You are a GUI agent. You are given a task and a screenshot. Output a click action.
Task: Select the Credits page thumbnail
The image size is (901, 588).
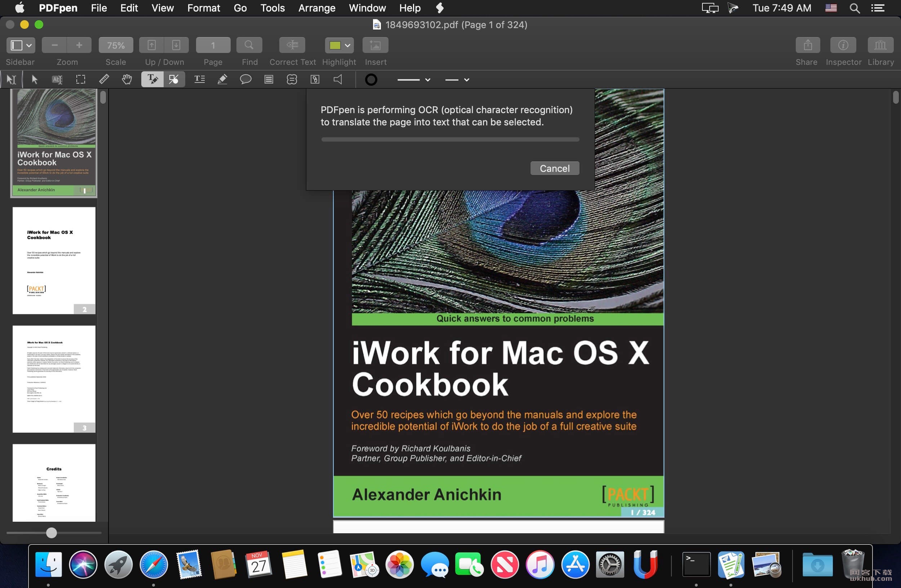point(54,483)
